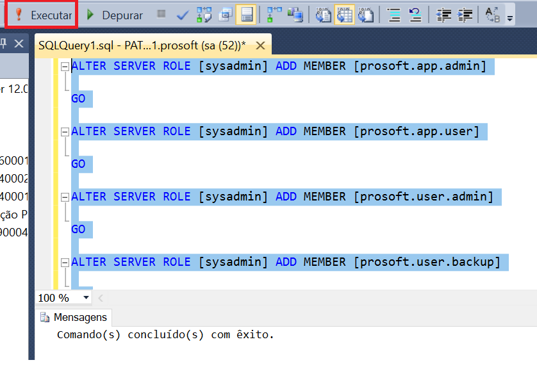The height and width of the screenshot is (392, 537).
Task: Click the increase indent icon
Action: point(466,15)
